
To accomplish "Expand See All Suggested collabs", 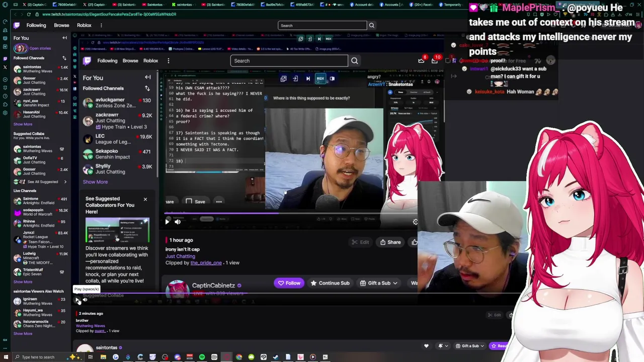I will tap(43, 182).
